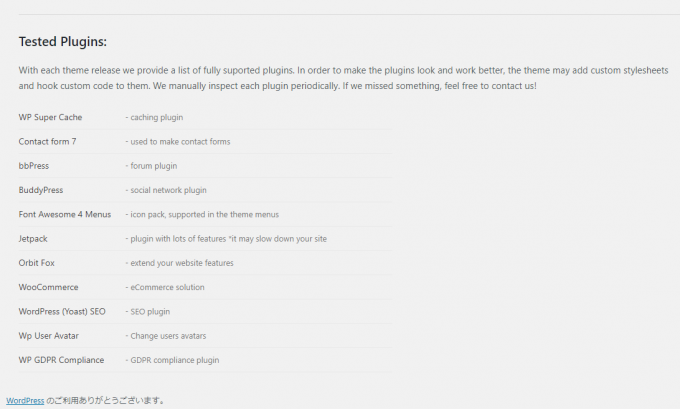Select the Wp User Avatar entry

[x=49, y=336]
